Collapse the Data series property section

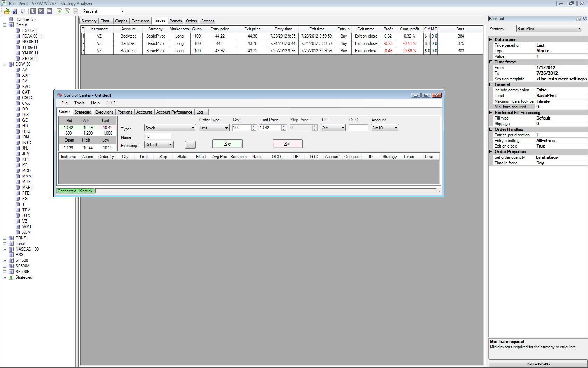point(491,40)
